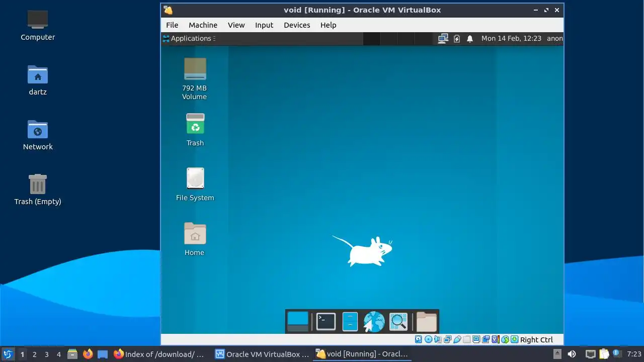The height and width of the screenshot is (362, 644).
Task: Click the guest power manager battery icon
Action: [457, 38]
